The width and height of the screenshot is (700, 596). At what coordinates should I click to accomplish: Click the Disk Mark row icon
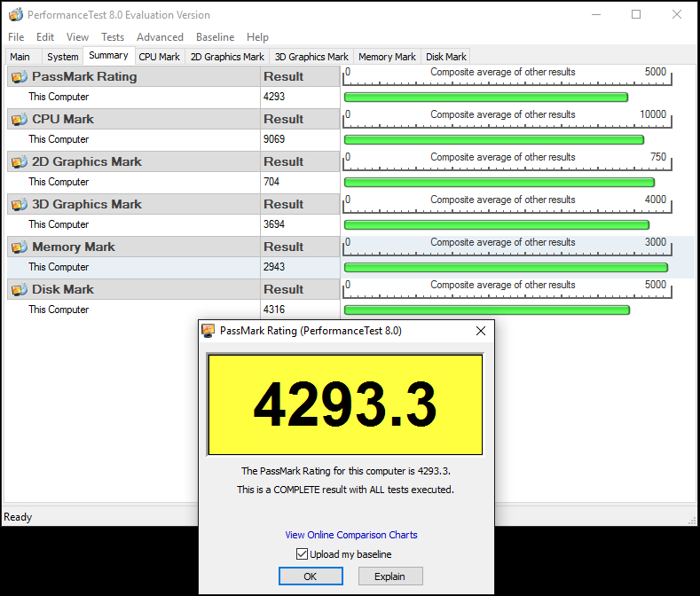coord(20,289)
